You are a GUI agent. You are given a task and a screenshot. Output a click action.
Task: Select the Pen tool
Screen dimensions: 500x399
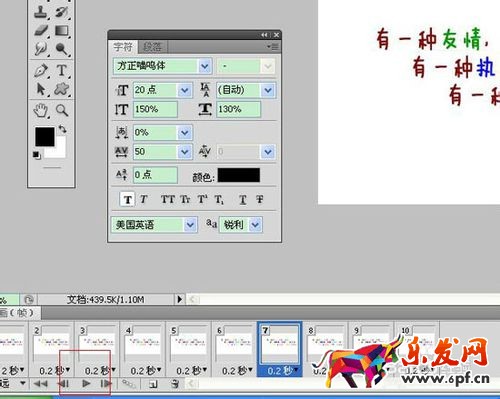point(41,70)
